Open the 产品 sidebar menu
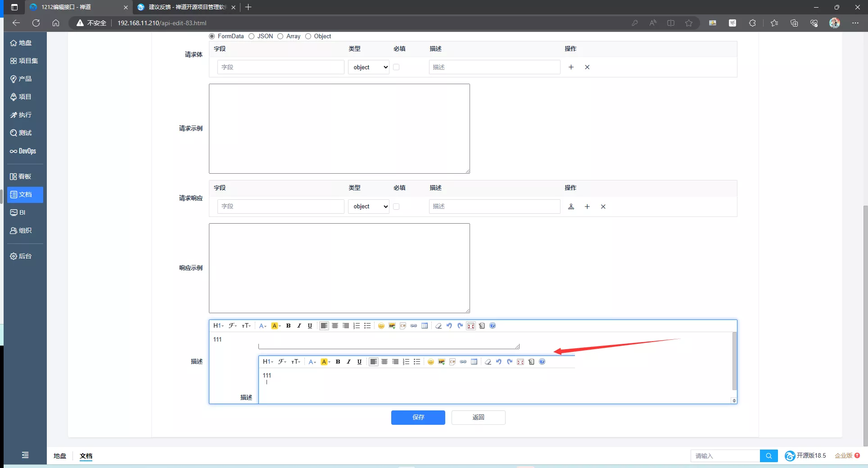This screenshot has height=468, width=868. point(25,79)
